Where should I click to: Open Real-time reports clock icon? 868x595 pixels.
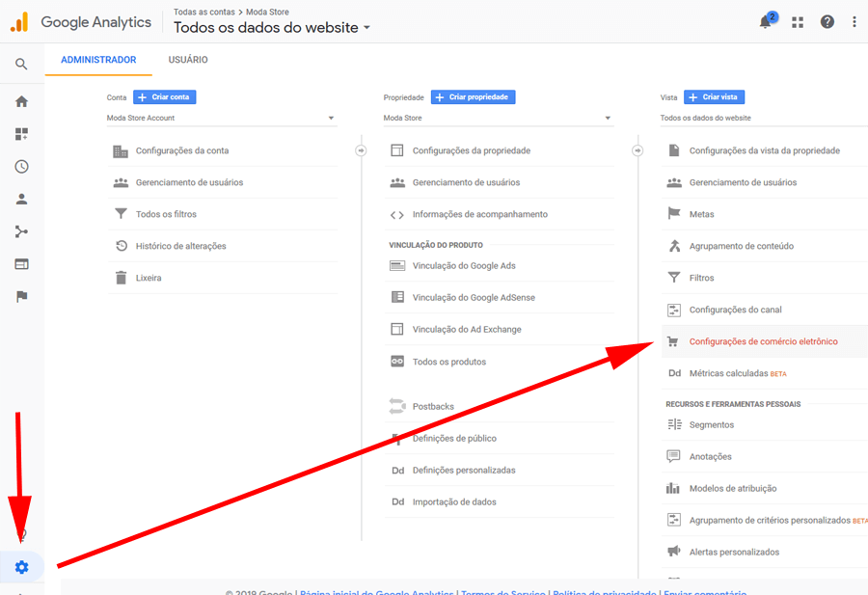pyautogui.click(x=21, y=167)
